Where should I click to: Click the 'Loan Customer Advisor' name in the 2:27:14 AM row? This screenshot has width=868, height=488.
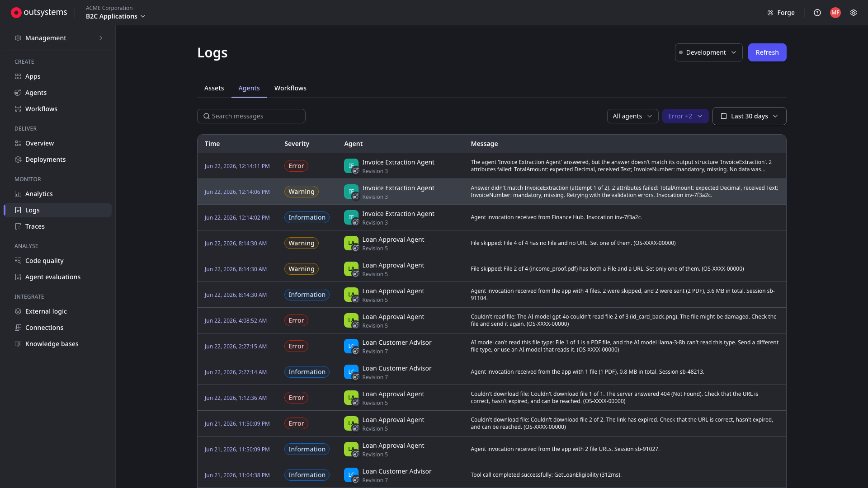point(397,368)
